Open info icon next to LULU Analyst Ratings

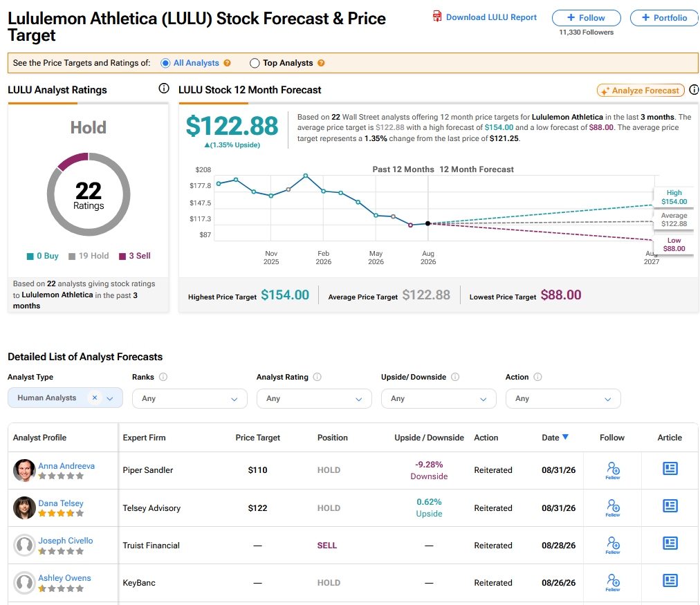point(164,89)
